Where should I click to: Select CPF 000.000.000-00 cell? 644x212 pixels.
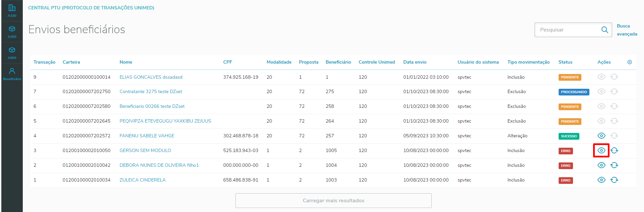coord(241,165)
